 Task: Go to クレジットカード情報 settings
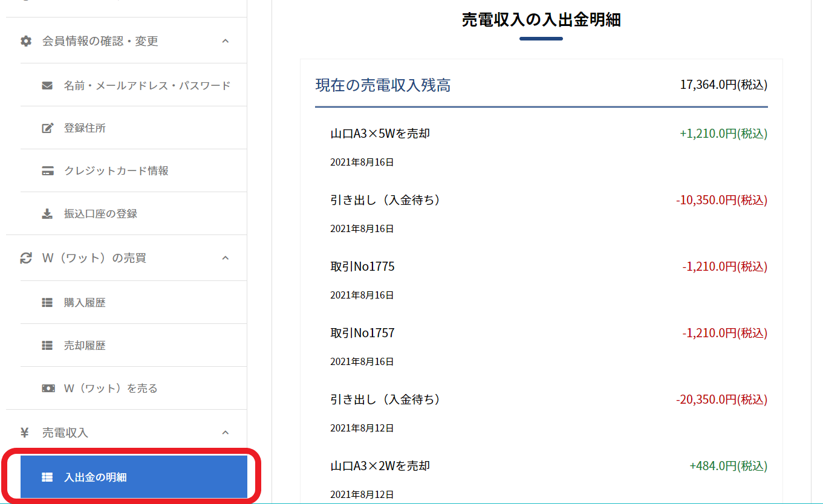click(x=116, y=171)
